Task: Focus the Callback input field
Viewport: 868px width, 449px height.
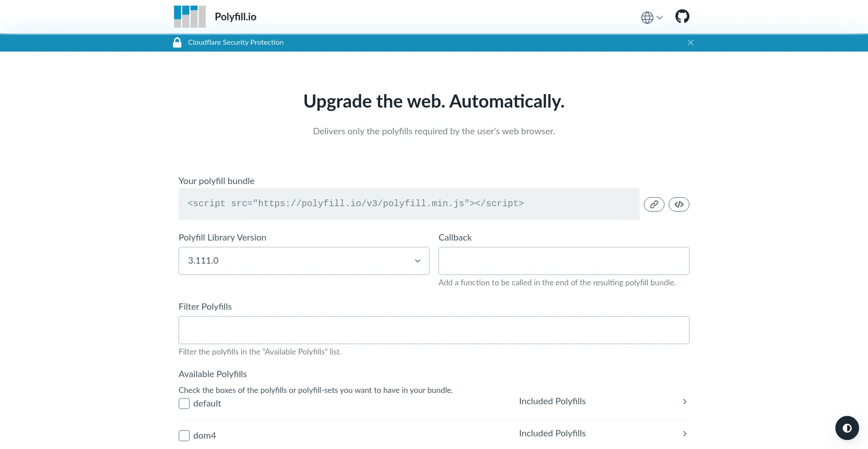Action: [564, 261]
